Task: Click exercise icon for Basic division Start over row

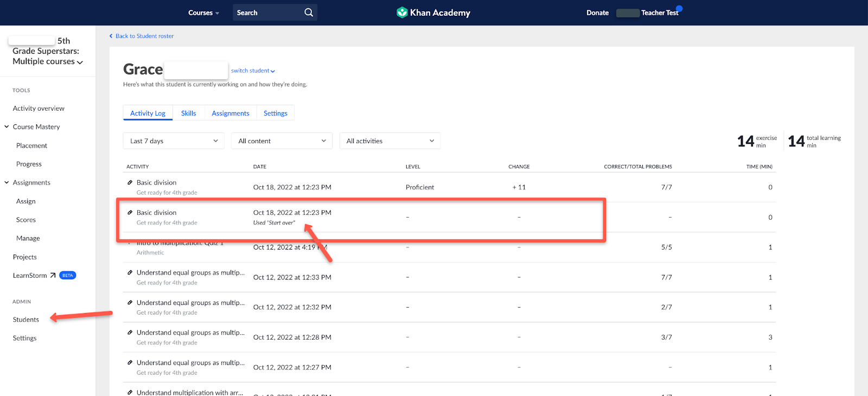Action: pyautogui.click(x=130, y=213)
